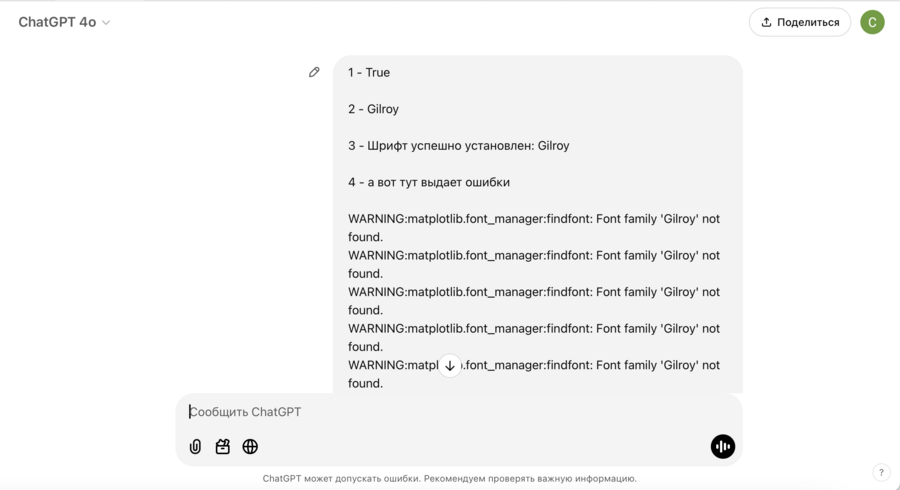Click the pencil edit message icon
Viewport: 900px width, 490px height.
point(314,72)
